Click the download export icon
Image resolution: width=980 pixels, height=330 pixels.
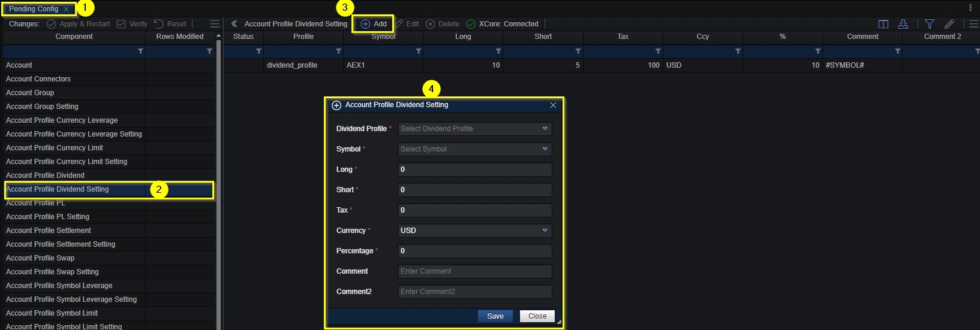point(903,24)
